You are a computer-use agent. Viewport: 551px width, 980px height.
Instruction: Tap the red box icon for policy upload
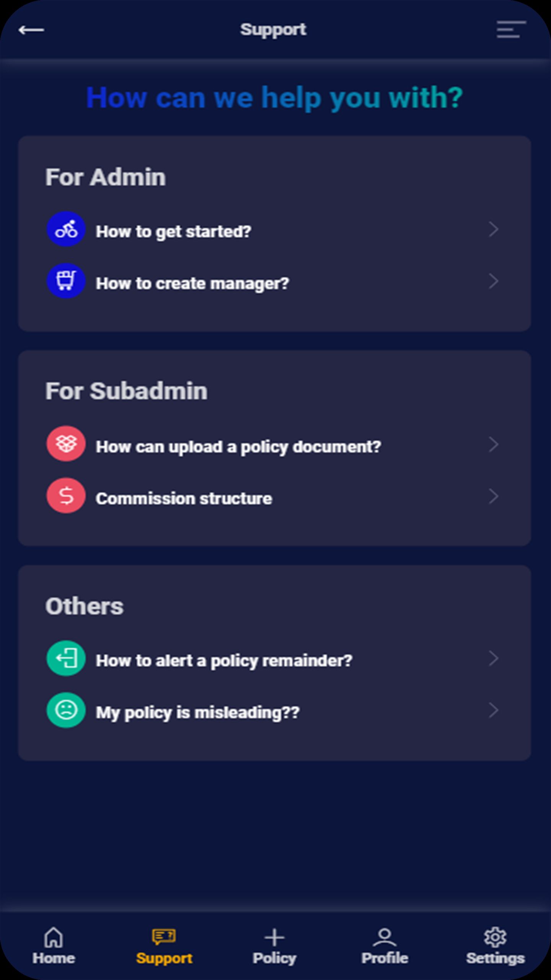[x=66, y=444]
